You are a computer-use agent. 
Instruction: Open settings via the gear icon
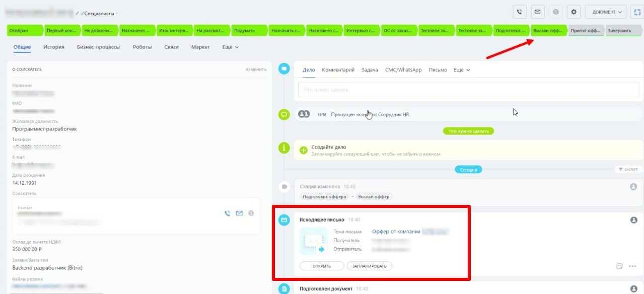pyautogui.click(x=574, y=12)
